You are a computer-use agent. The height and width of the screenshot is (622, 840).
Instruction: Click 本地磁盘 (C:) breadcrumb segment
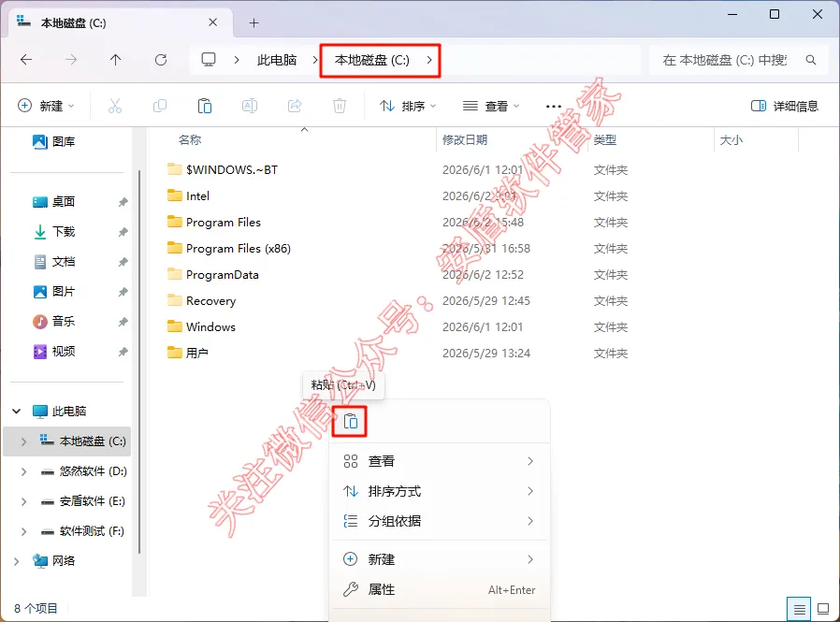point(371,60)
